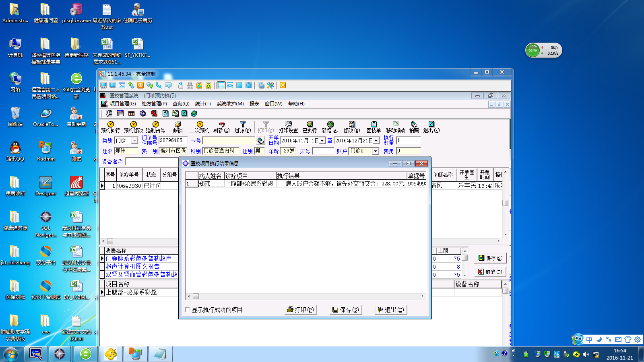644x362 pixels.
Task: Click the gear icon in small toolbar
Action: click(x=143, y=113)
